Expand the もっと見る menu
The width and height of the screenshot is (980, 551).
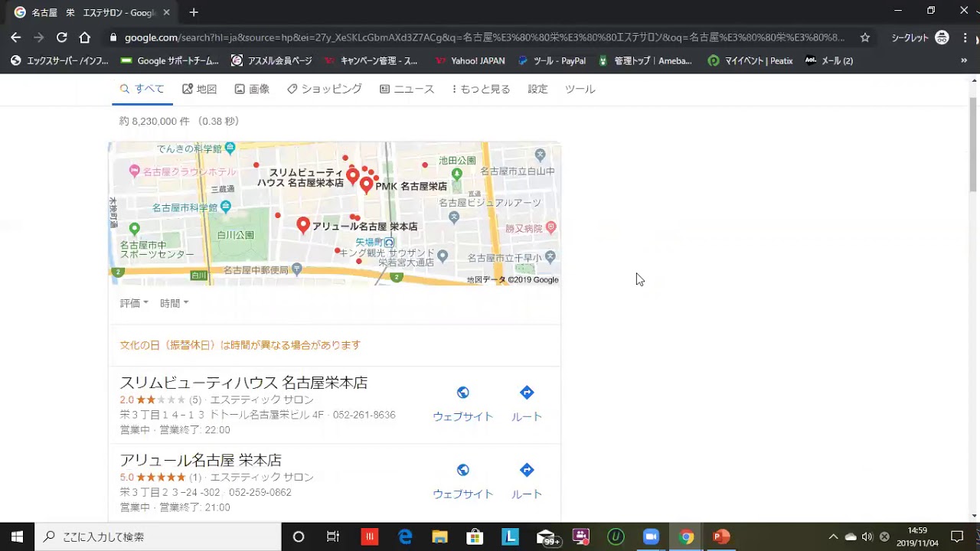pyautogui.click(x=481, y=89)
